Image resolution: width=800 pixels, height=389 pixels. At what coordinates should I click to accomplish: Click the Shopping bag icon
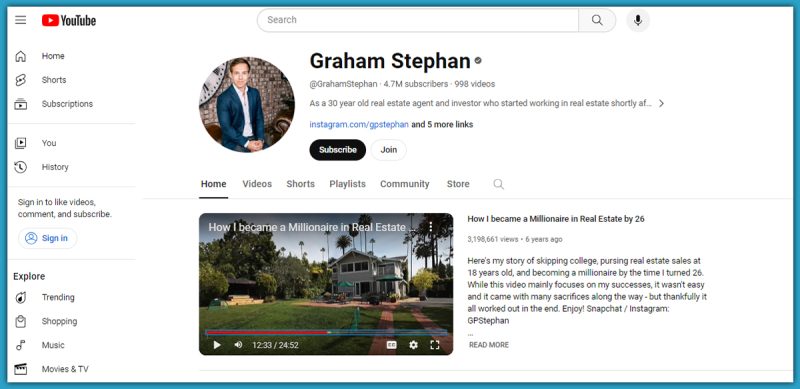click(x=20, y=322)
